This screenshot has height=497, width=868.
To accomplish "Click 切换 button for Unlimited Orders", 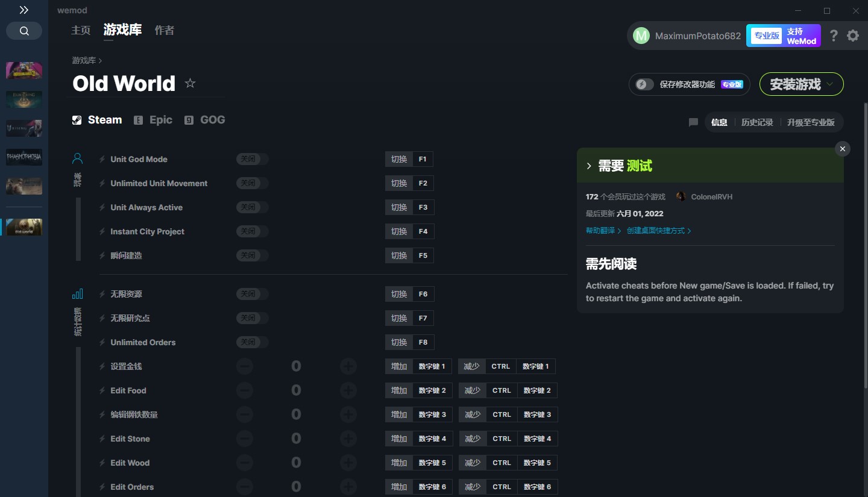I will pos(399,342).
